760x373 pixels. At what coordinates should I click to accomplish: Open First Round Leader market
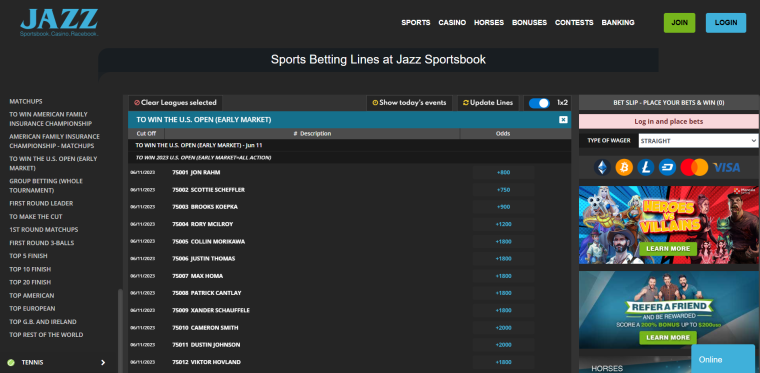point(41,203)
